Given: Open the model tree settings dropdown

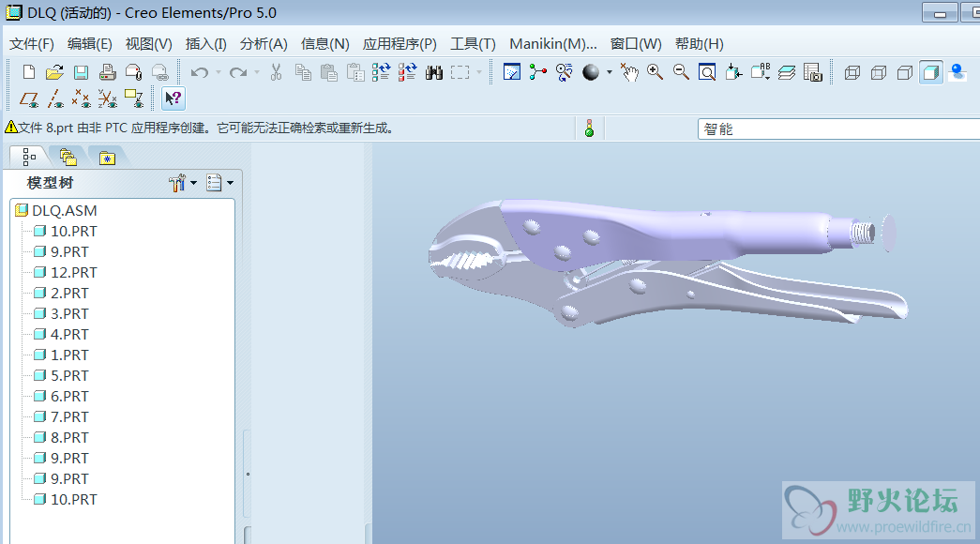Looking at the screenshot, I should coord(183,183).
